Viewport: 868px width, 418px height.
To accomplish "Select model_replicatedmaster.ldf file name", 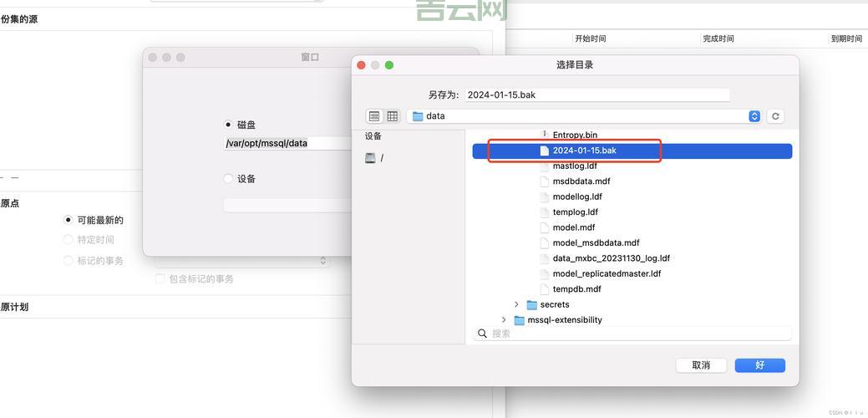I will click(607, 273).
